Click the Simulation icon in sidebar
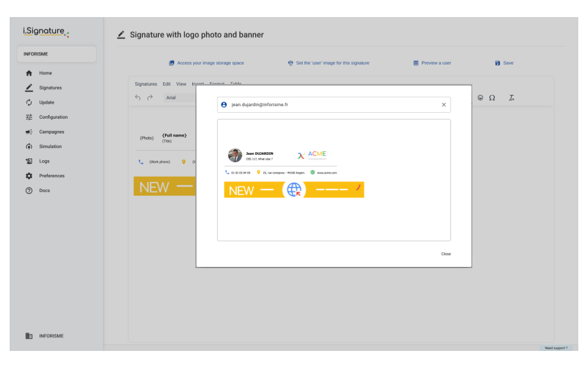This screenshot has height=368, width=588. [29, 146]
